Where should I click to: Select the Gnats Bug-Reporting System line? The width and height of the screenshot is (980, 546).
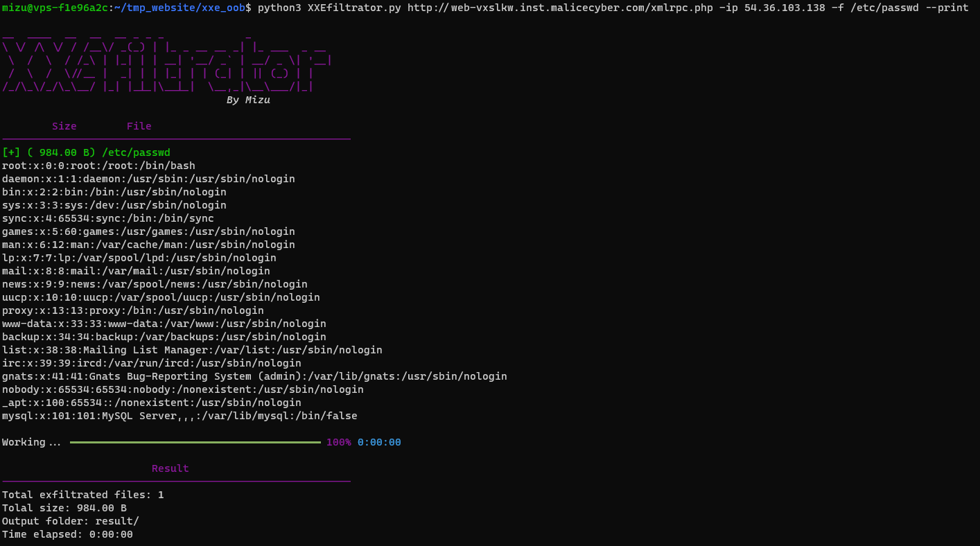pyautogui.click(x=254, y=376)
